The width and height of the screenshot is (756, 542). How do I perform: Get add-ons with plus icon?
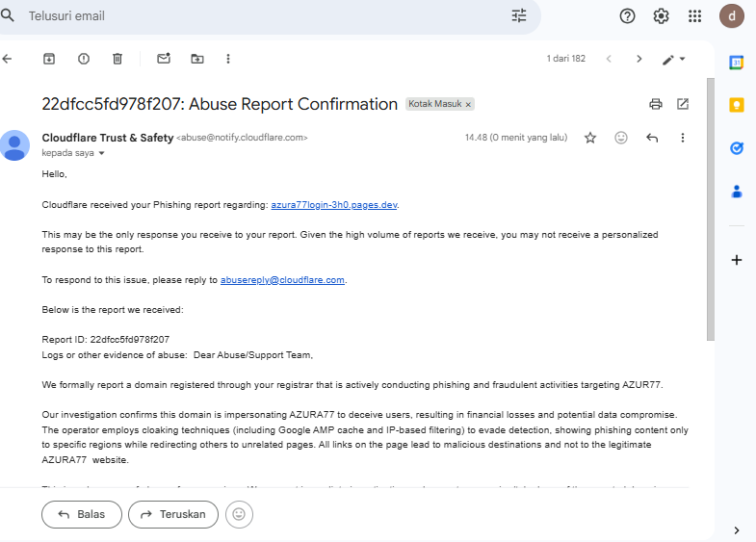736,260
